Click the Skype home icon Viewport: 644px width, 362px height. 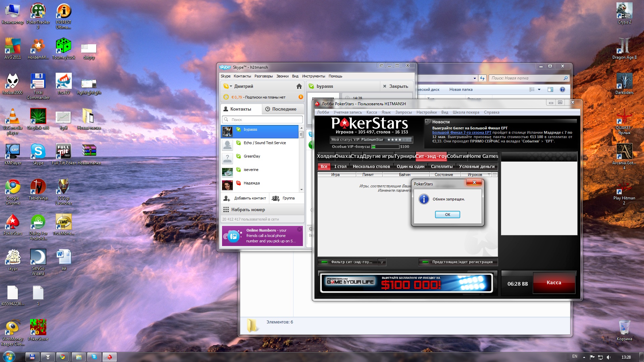coord(299,86)
